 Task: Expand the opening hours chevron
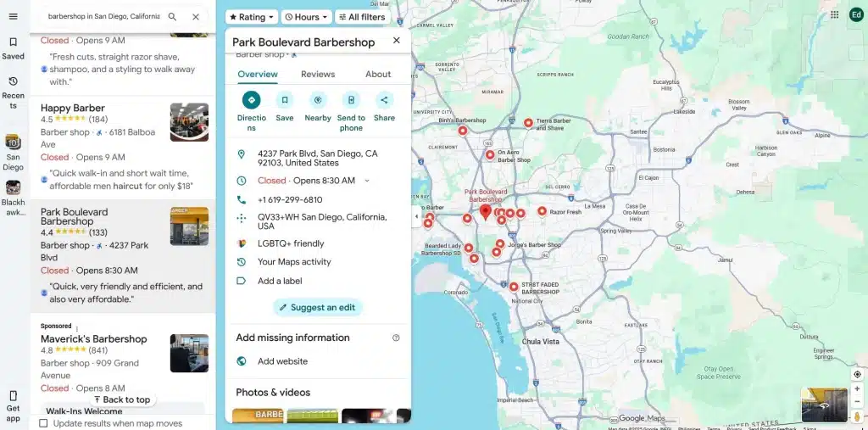click(x=366, y=181)
